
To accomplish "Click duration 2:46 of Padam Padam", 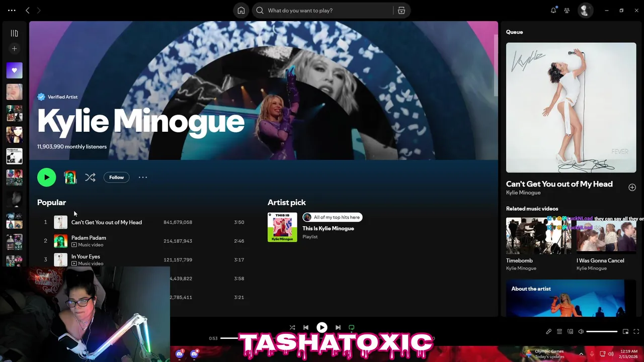I will point(239,241).
